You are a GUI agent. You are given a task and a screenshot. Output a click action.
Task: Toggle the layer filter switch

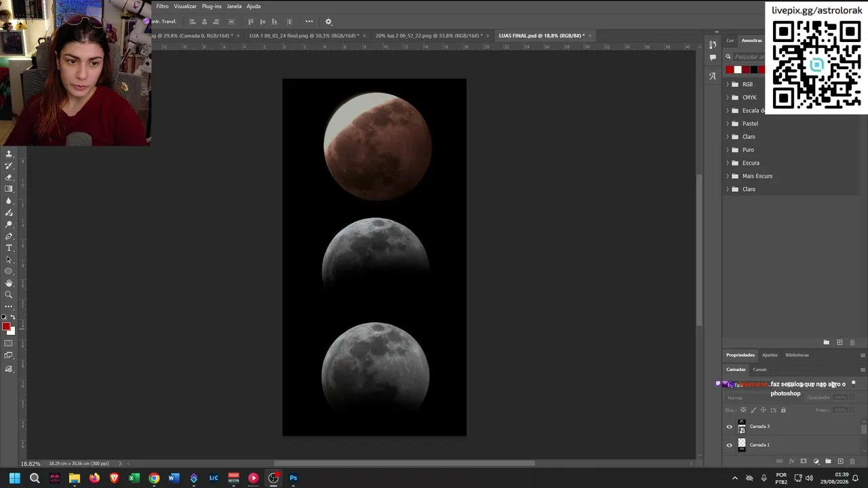pyautogui.click(x=853, y=384)
